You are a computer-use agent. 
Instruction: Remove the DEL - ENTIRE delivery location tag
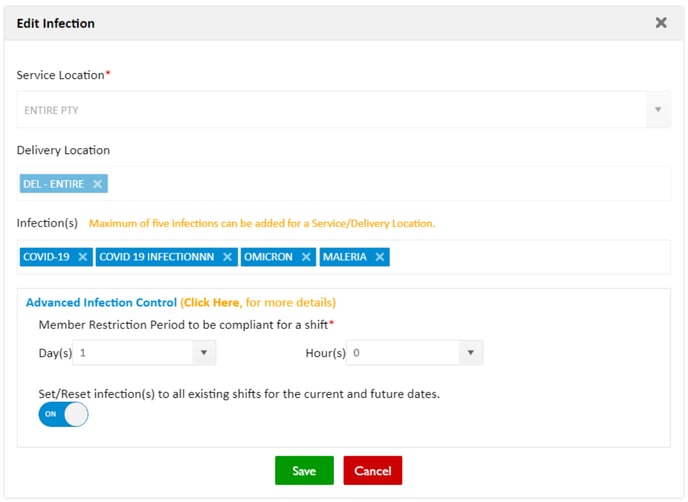click(x=97, y=184)
